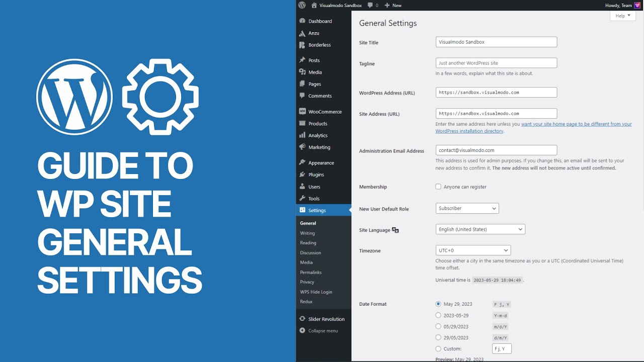This screenshot has width=644, height=362.
Task: Open the Writing settings submenu item
Action: (307, 233)
